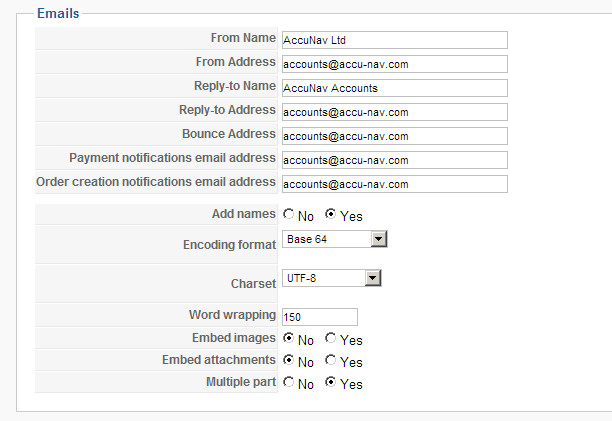
Task: Select No for Embed attachments
Action: [289, 361]
